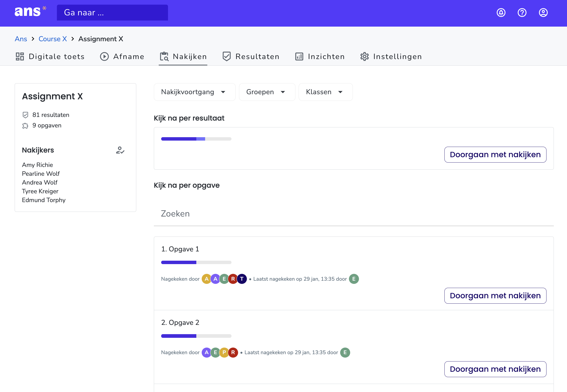The height and width of the screenshot is (392, 567).
Task: Open the Klassen dropdown
Action: 325,92
